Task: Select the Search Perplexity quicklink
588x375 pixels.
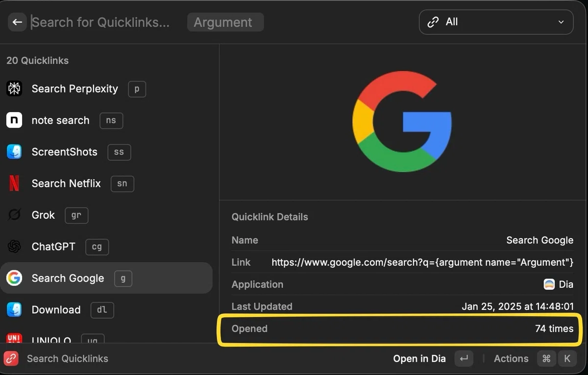Action: [x=106, y=89]
